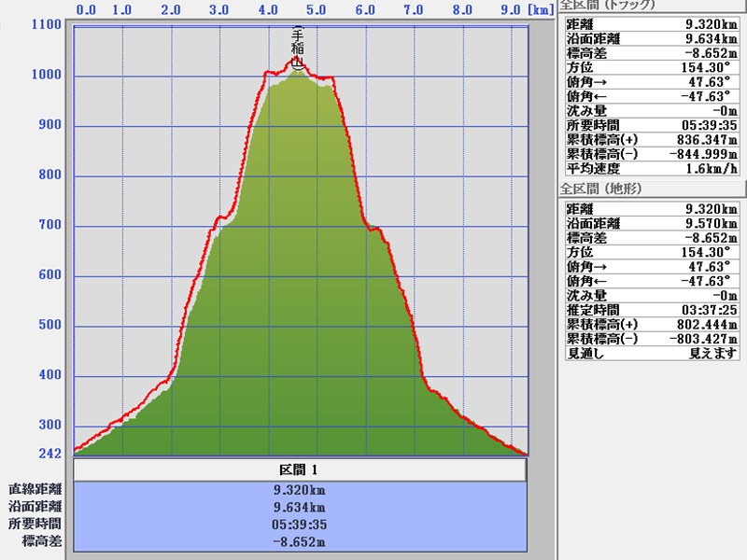Select the 平均速度 1.6km/h row

point(652,168)
